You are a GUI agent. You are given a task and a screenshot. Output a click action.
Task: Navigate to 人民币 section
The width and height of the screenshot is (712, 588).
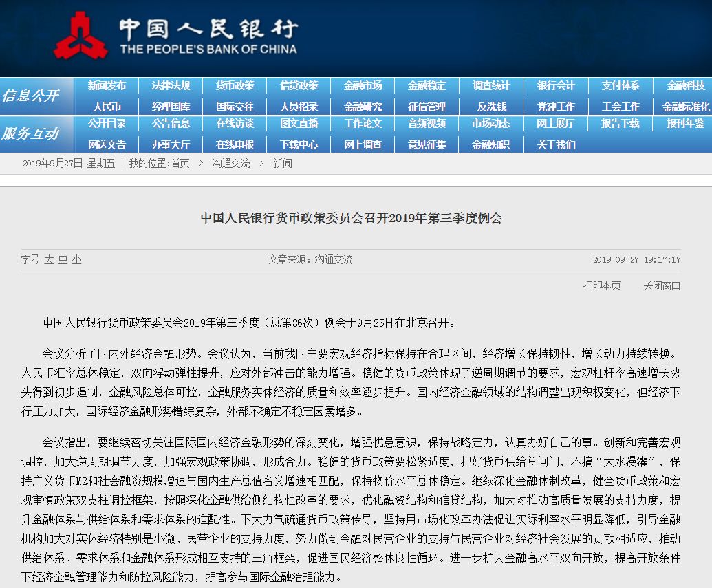tap(107, 107)
